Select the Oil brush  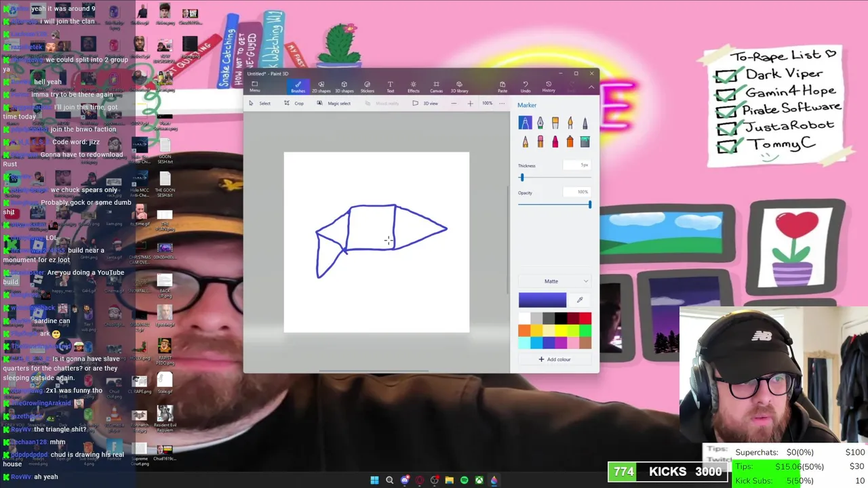pyautogui.click(x=555, y=123)
